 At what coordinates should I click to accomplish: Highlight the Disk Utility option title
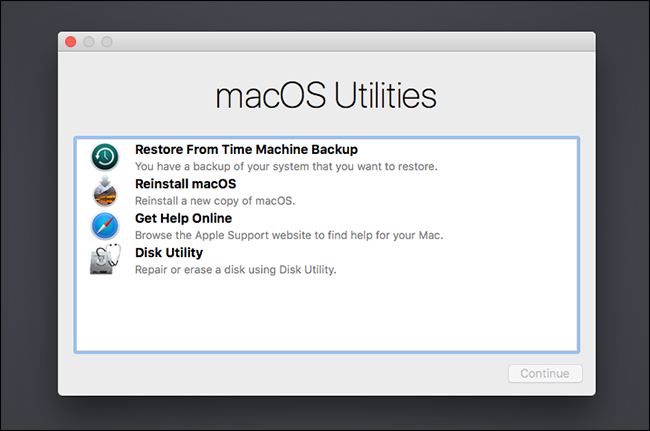coord(169,252)
